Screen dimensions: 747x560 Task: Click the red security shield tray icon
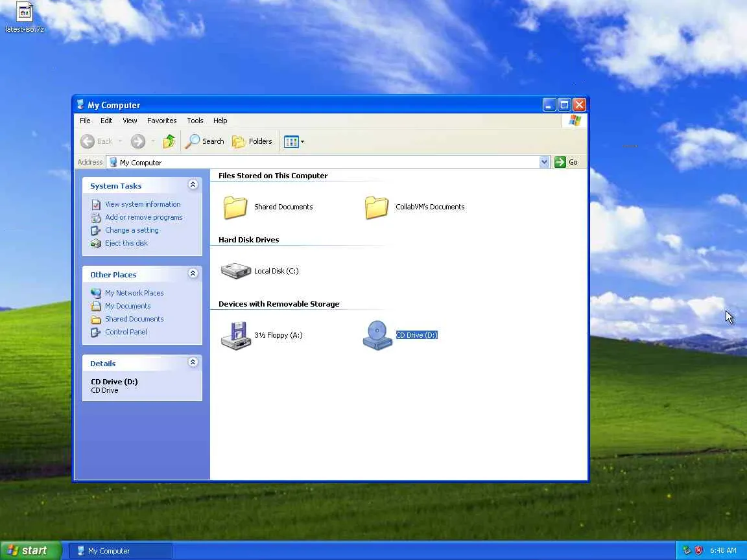pos(699,550)
